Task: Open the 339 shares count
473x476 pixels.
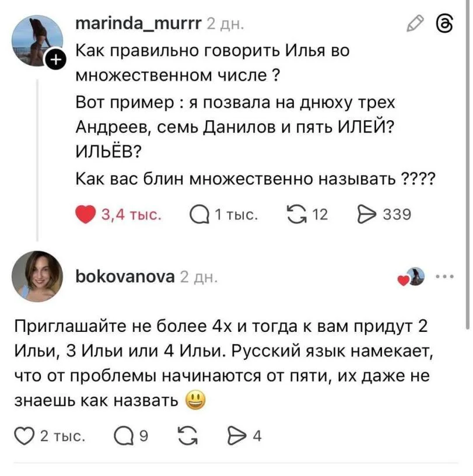Action: [398, 214]
